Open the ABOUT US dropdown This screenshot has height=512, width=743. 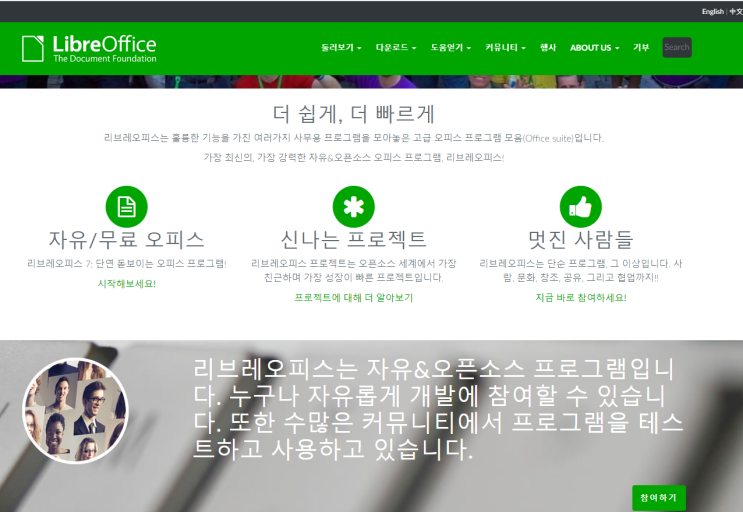594,47
